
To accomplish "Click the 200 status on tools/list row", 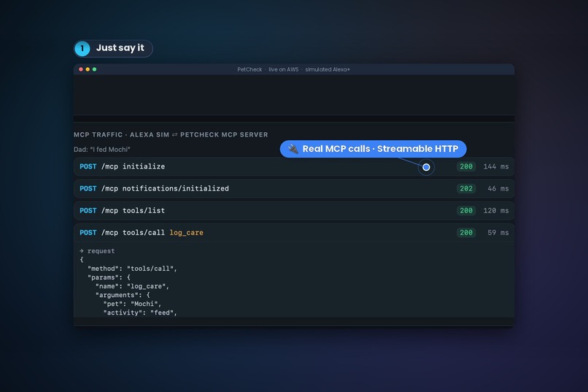I will (466, 211).
